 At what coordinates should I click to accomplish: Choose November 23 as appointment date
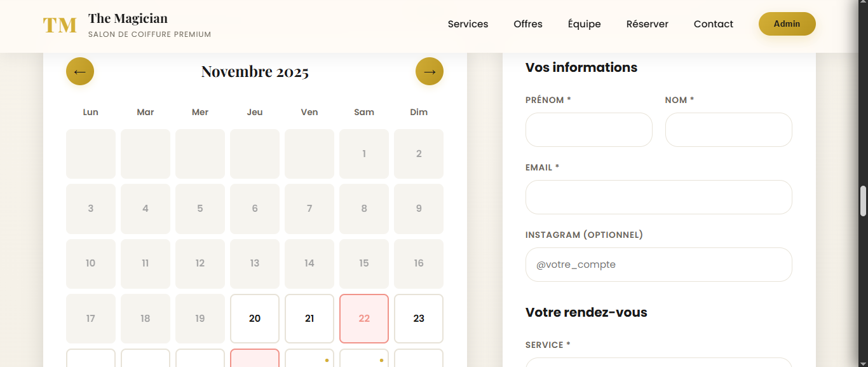click(x=418, y=319)
